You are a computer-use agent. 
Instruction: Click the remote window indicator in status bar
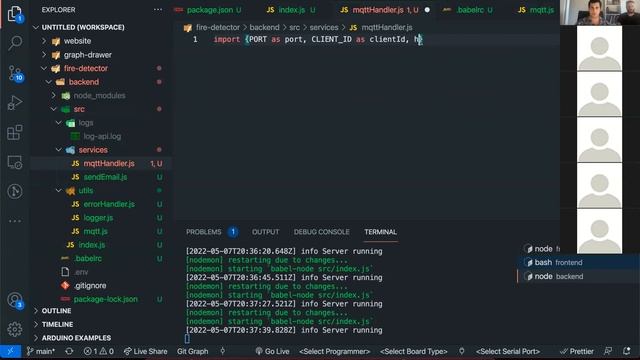click(x=10, y=351)
